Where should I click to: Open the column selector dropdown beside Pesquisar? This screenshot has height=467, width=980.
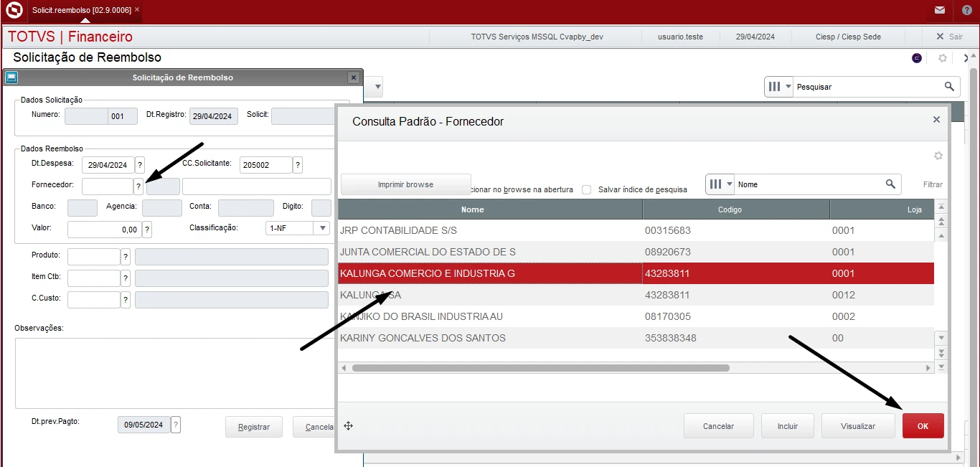[779, 87]
